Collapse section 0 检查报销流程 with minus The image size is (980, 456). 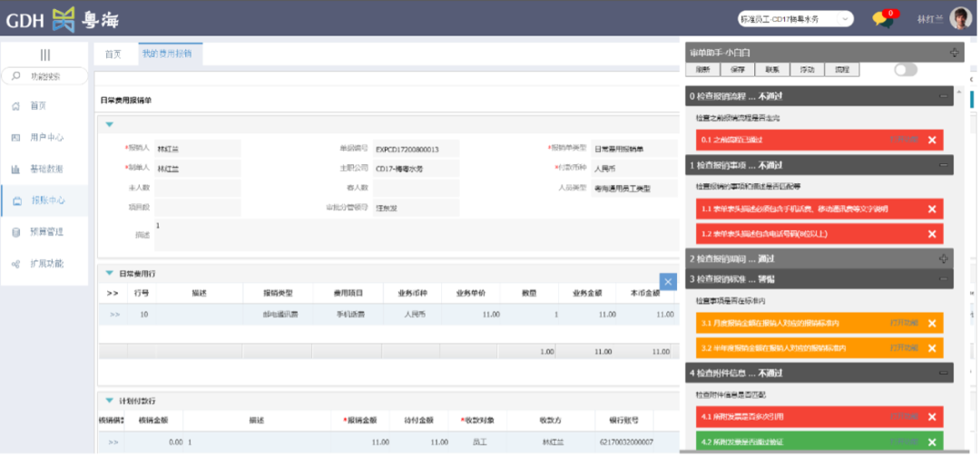944,95
